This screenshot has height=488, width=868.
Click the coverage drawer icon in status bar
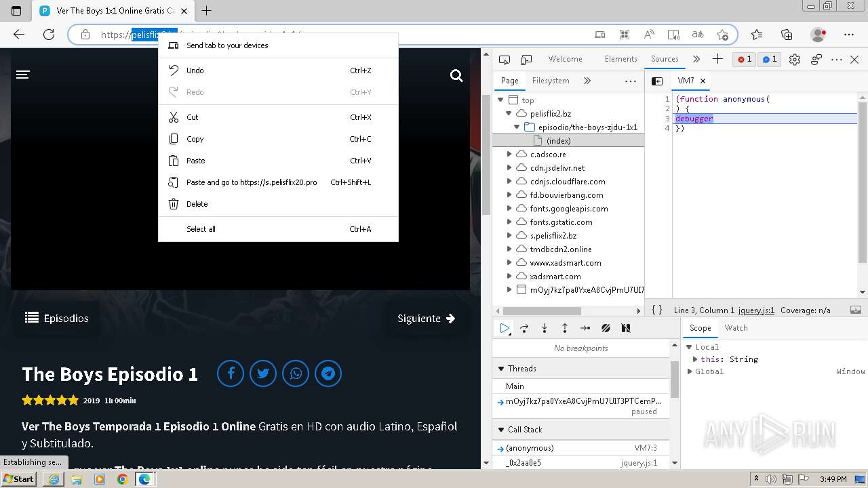click(x=856, y=310)
